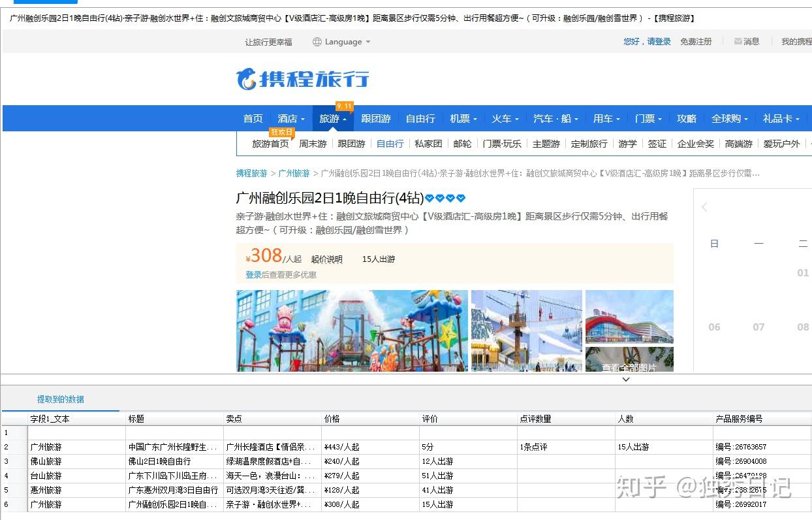Click the 产品服务编号 column header
812x520 pixels.
[762, 419]
